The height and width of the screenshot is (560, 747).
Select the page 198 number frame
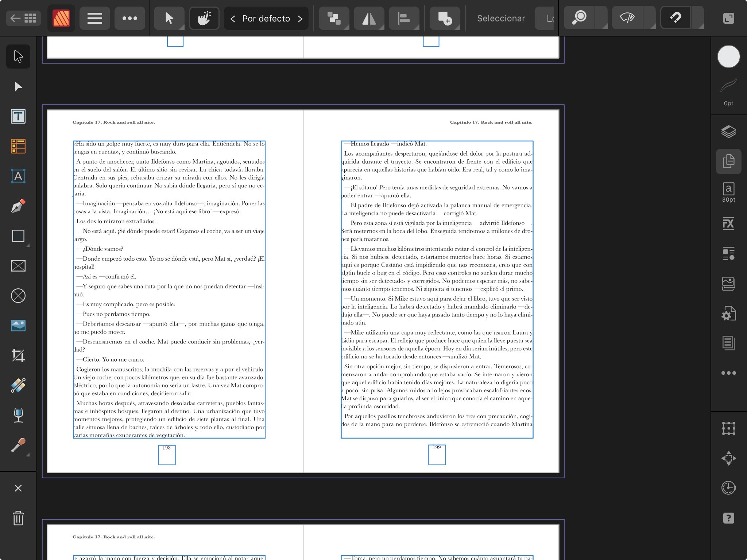(x=167, y=455)
